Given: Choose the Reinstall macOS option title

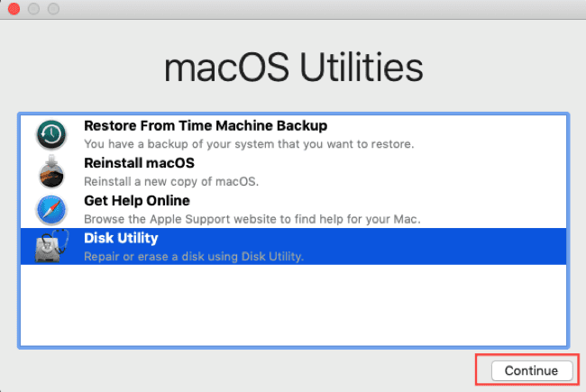Looking at the screenshot, I should (x=139, y=164).
